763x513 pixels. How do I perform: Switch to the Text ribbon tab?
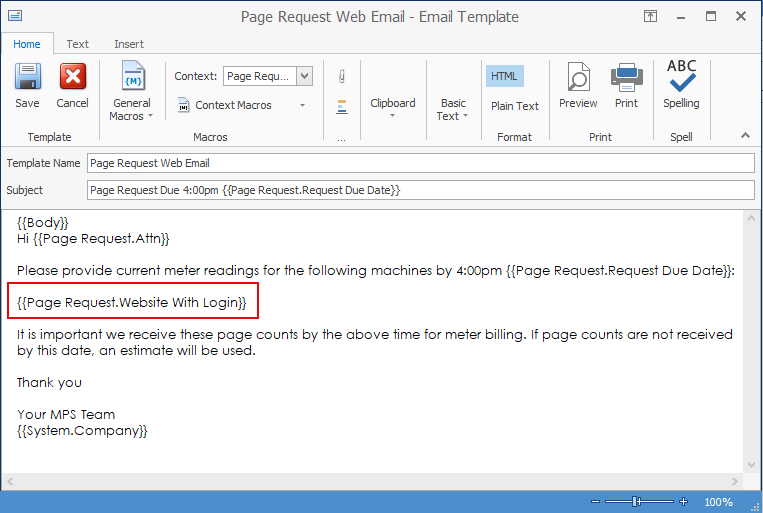tap(77, 44)
